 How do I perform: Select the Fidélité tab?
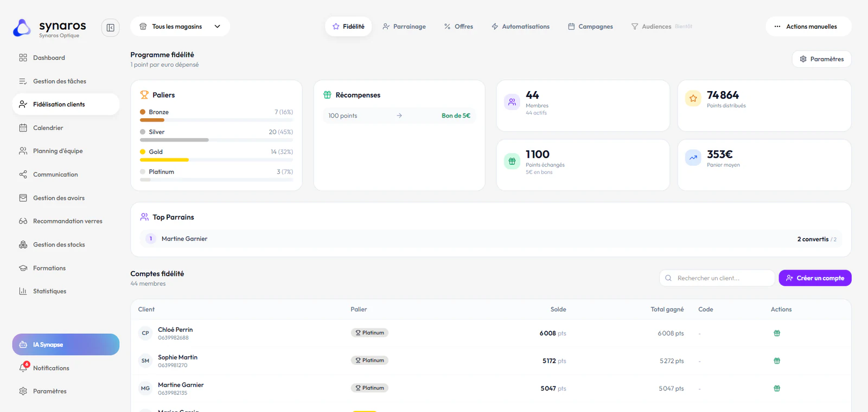(348, 27)
